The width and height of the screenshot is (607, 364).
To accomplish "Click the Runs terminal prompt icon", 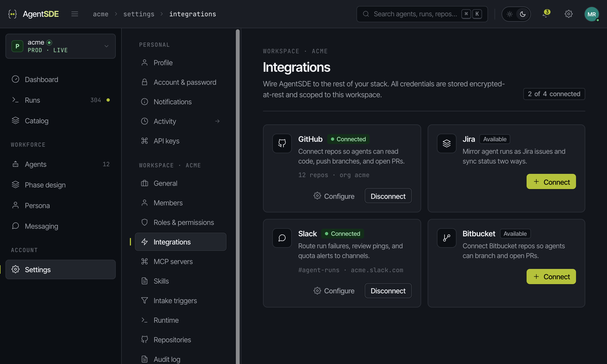I will 15,100.
